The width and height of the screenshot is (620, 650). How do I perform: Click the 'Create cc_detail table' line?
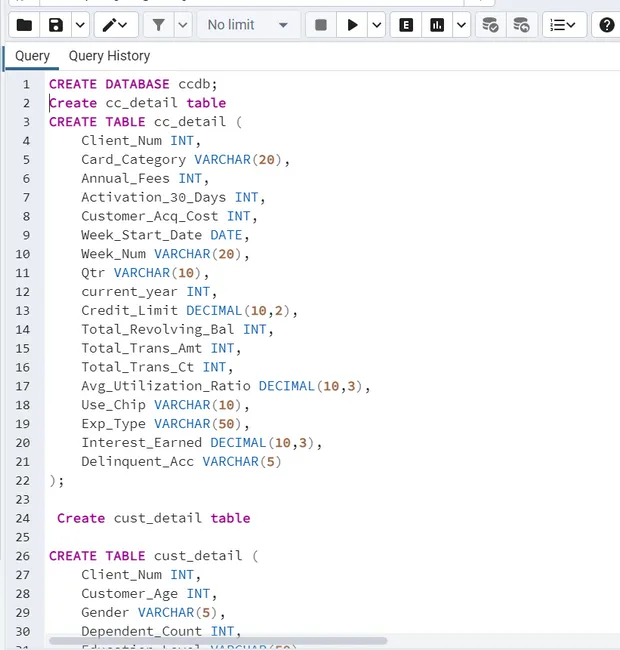[x=138, y=103]
